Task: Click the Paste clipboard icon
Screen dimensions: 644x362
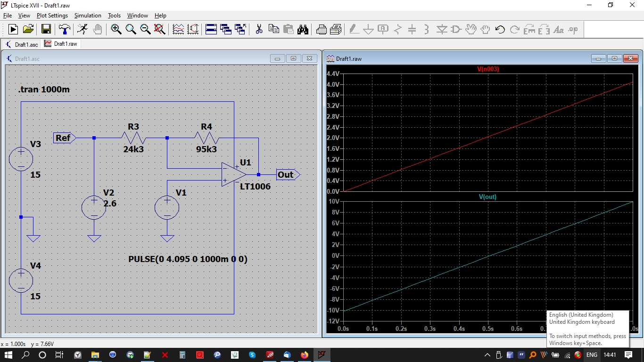Action: (288, 29)
